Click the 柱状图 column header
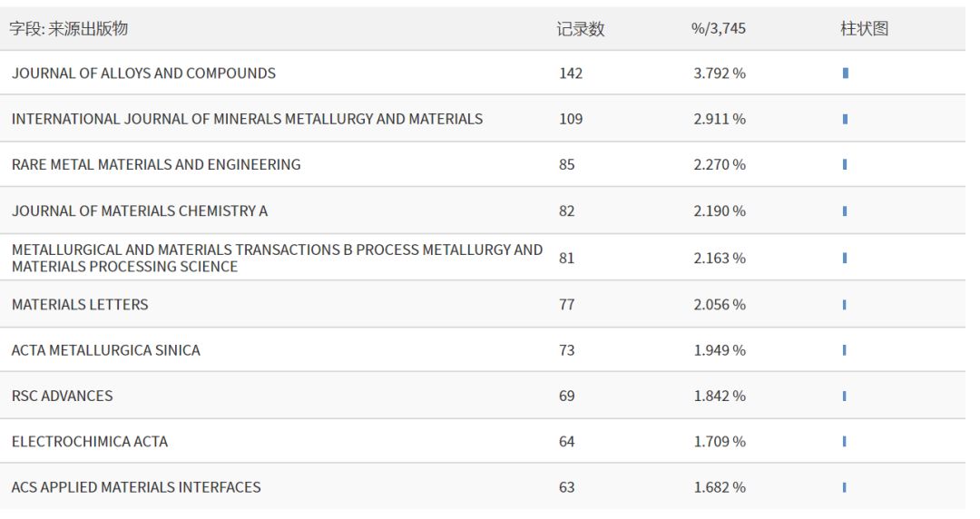 (864, 29)
